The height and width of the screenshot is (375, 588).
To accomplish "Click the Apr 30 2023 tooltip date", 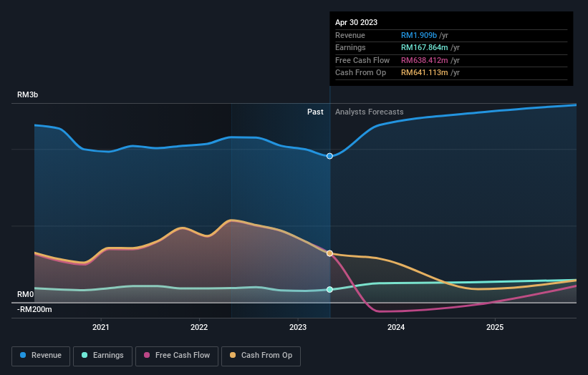I will coord(356,22).
